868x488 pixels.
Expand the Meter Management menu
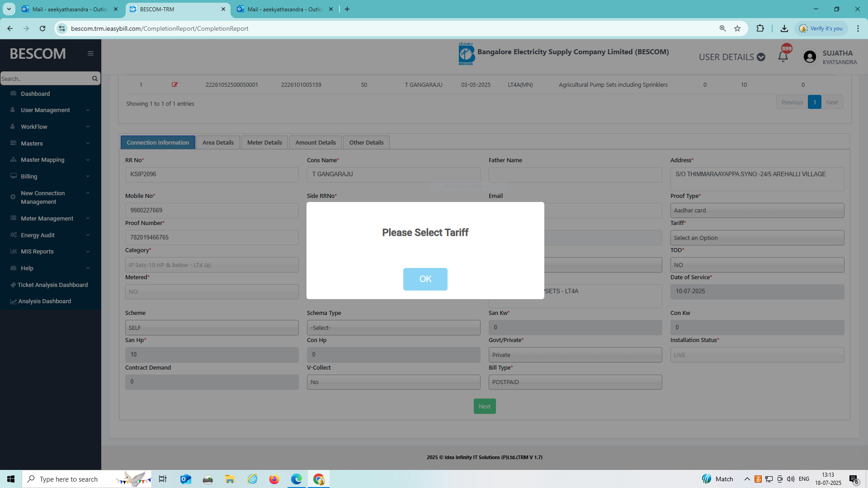click(x=50, y=218)
